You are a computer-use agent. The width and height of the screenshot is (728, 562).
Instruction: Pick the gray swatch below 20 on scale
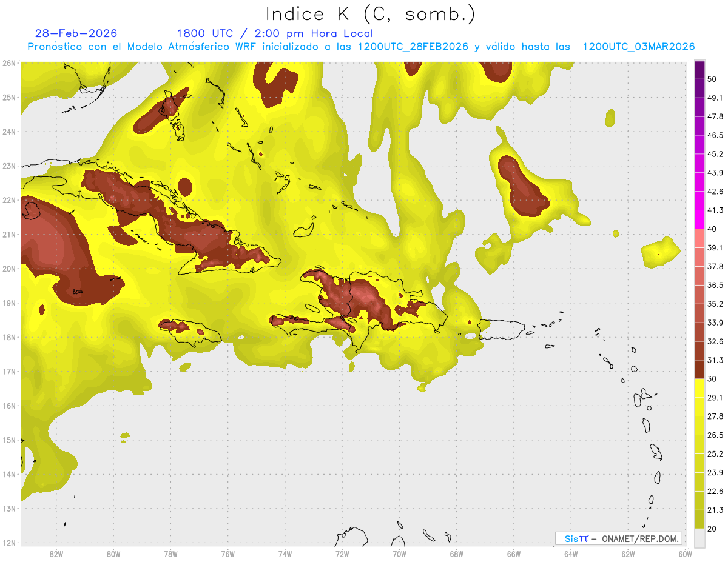(x=699, y=538)
